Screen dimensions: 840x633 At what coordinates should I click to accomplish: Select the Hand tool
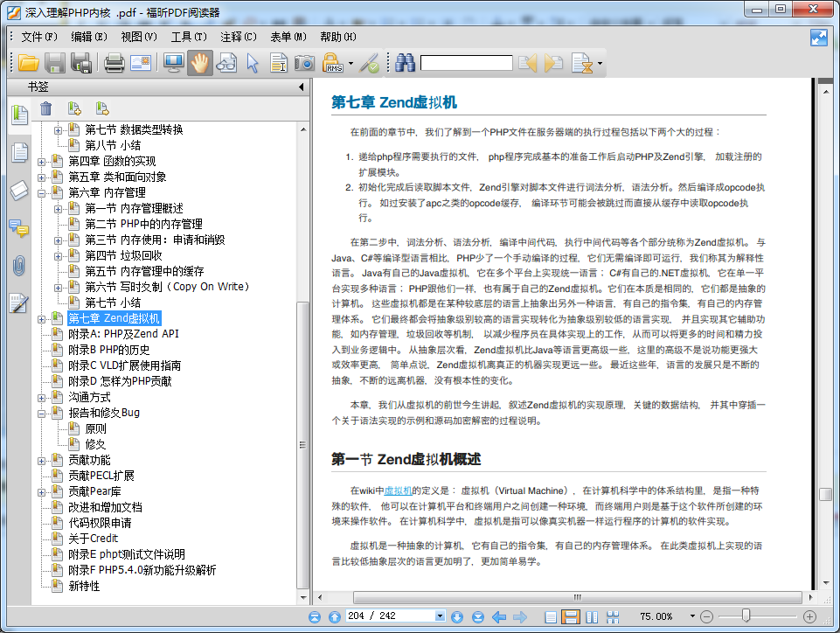(200, 63)
